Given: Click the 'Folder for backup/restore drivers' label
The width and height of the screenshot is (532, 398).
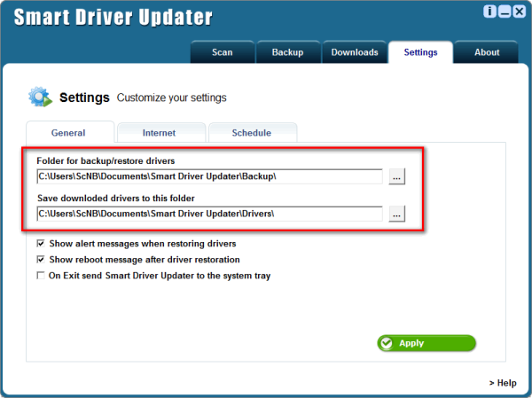Looking at the screenshot, I should coord(106,160).
